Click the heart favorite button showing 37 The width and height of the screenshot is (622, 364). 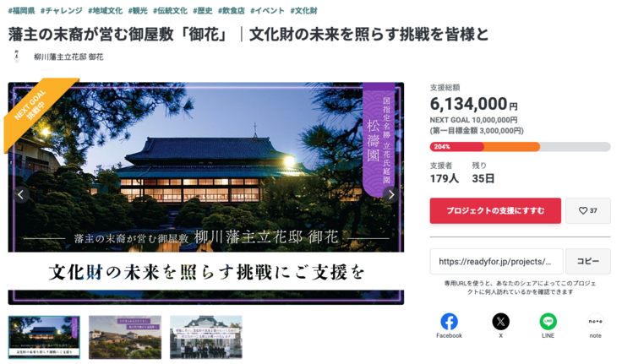588,210
